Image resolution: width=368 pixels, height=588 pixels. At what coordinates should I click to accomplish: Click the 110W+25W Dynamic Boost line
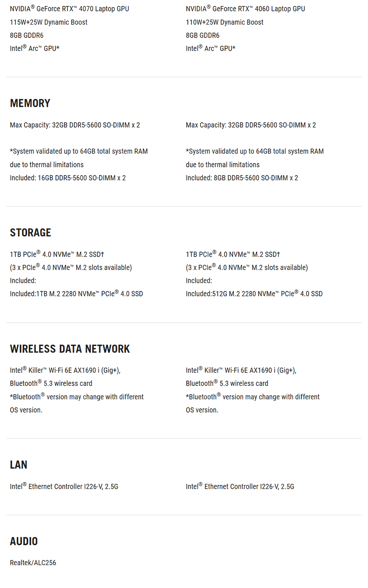224,22
